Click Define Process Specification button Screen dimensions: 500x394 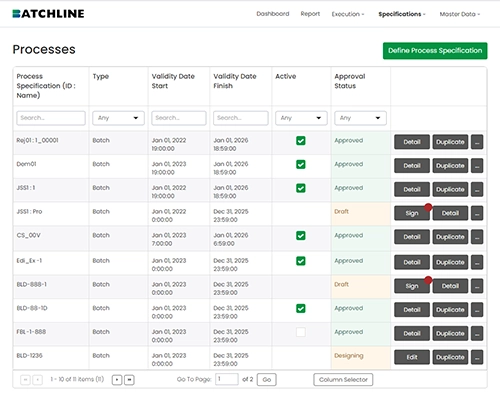435,51
